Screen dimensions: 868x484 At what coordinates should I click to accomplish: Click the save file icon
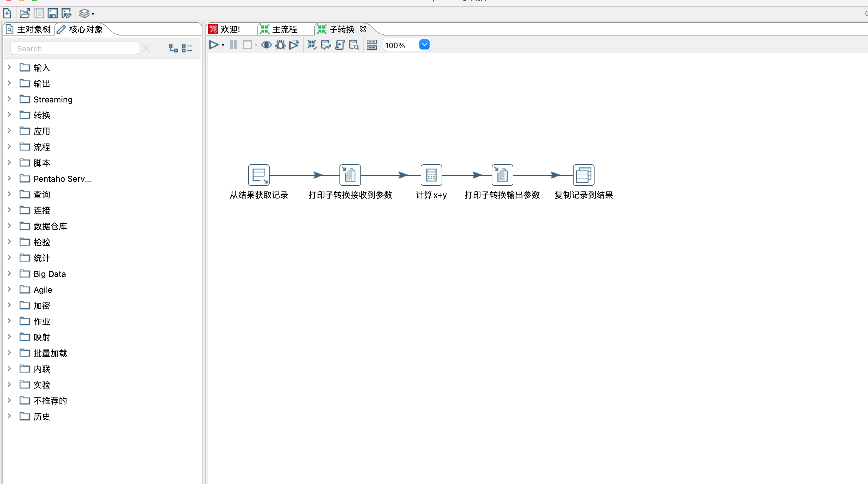[x=52, y=13]
